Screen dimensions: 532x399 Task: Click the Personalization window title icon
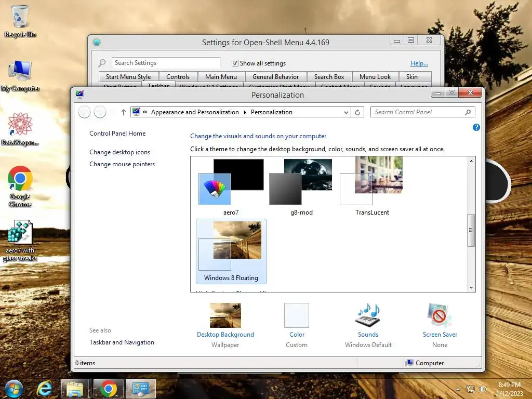(79, 95)
